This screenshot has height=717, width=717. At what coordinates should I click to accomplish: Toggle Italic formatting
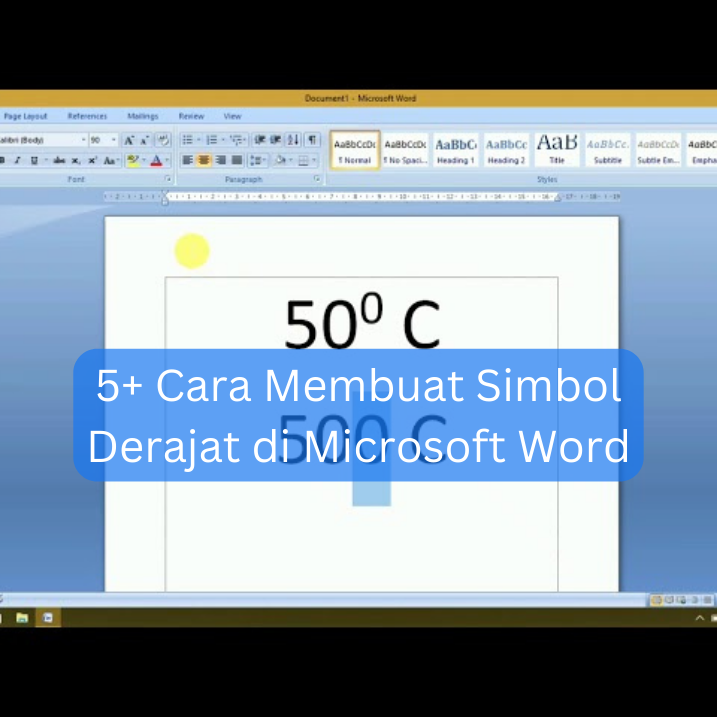(x=17, y=161)
